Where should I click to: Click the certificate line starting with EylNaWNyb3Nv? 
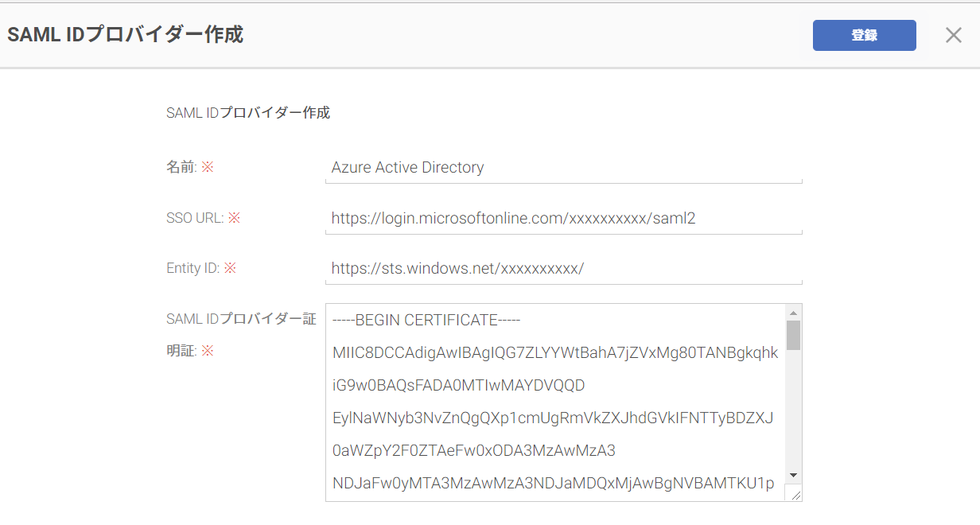(x=553, y=418)
